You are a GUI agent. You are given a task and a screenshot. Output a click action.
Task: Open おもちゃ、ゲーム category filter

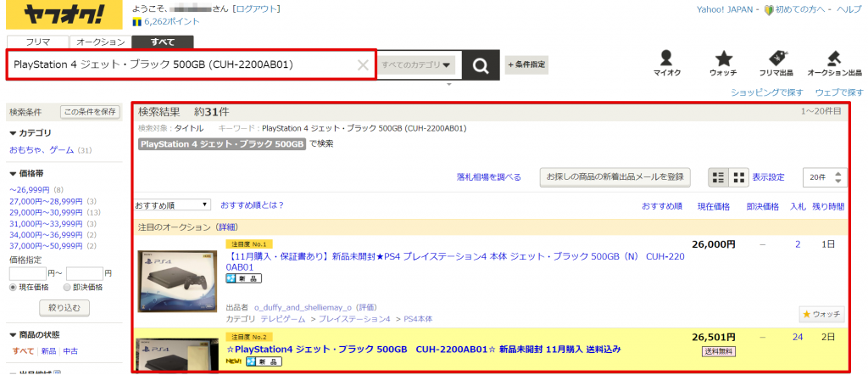[42, 149]
